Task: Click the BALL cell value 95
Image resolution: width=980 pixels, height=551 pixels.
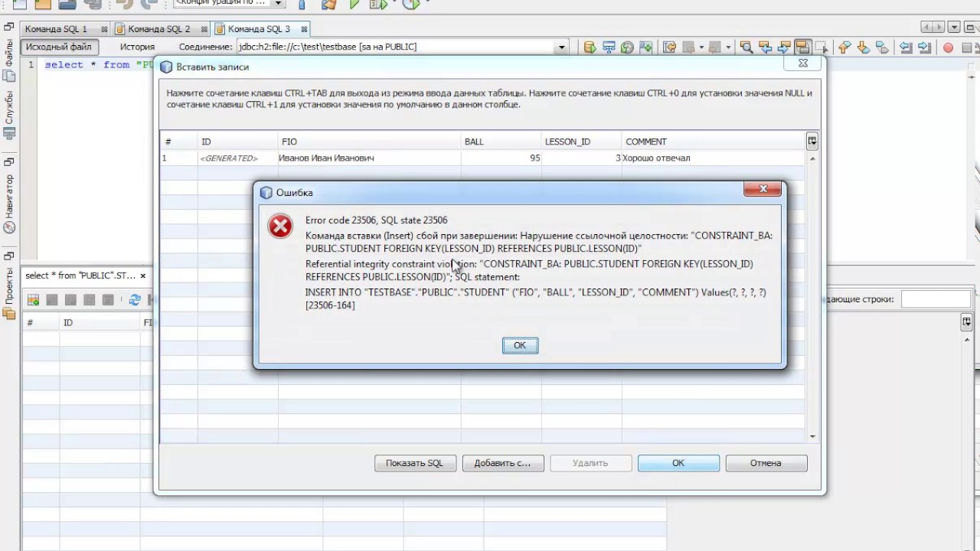Action: pos(501,158)
